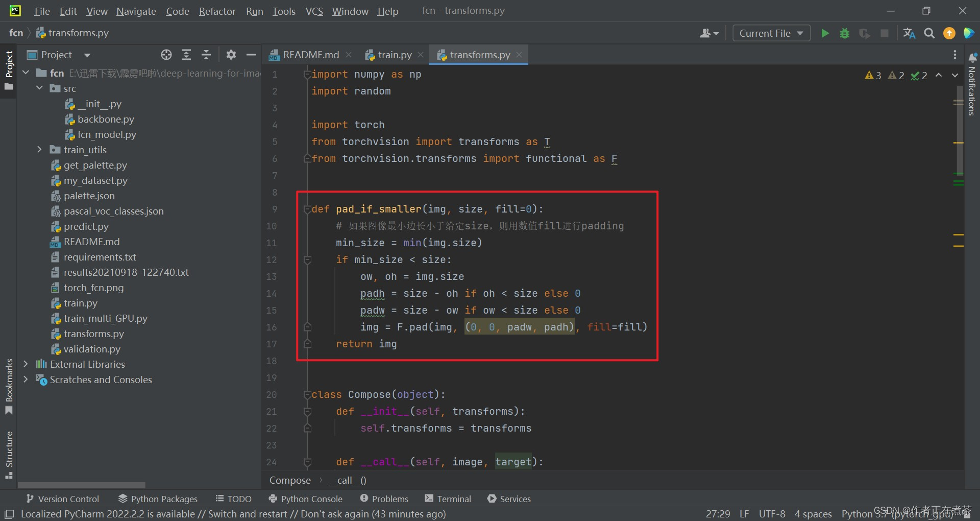Open the Current File run configuration dropdown
980x521 pixels.
771,33
